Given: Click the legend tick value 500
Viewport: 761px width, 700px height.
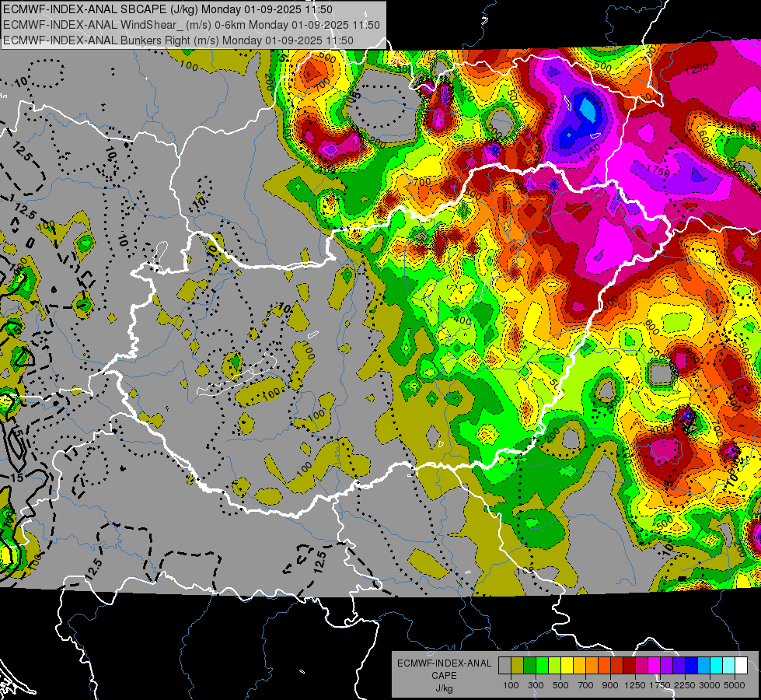Looking at the screenshot, I should [560, 685].
